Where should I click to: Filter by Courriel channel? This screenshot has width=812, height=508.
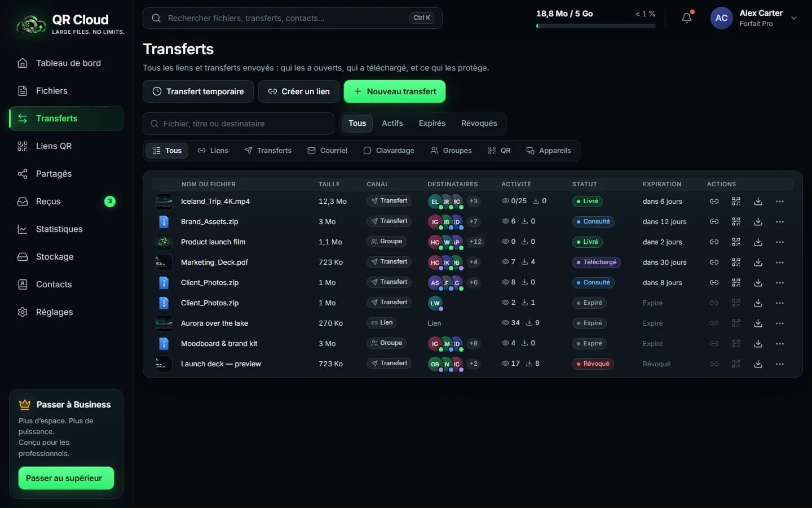coord(328,151)
